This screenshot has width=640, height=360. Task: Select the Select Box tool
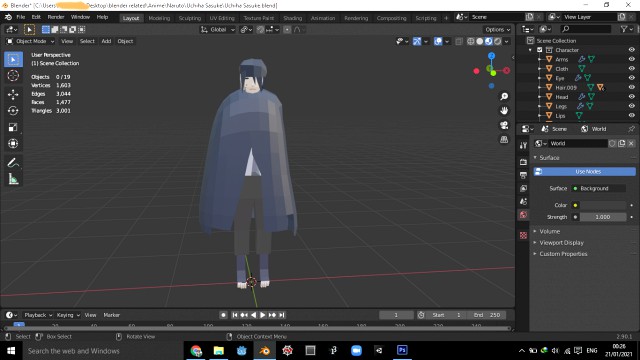coord(13,60)
